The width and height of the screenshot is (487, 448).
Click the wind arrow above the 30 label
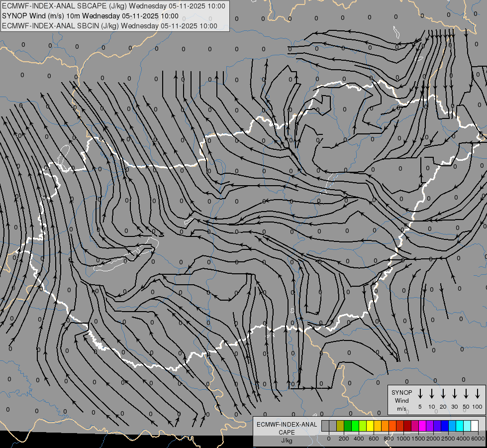point(455,394)
